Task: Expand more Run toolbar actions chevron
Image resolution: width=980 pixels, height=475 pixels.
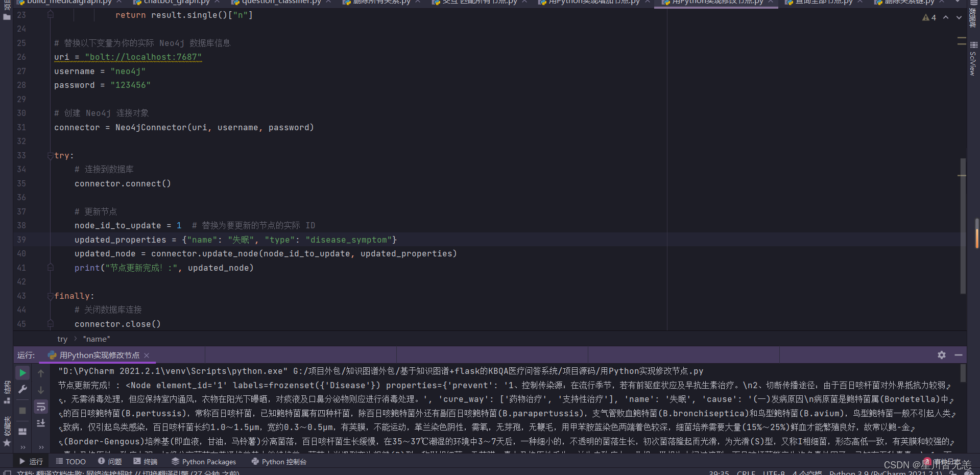Action: [22, 447]
